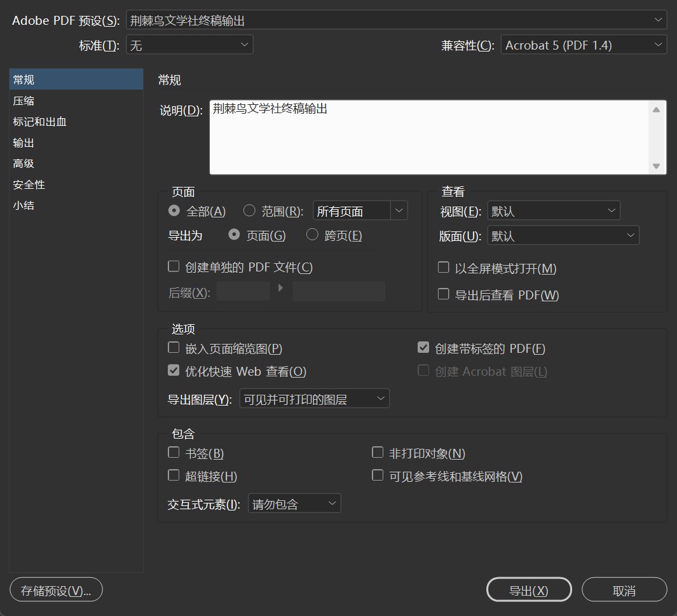This screenshot has width=677, height=616.
Task: Choose 跨页 export radio option
Action: click(312, 235)
